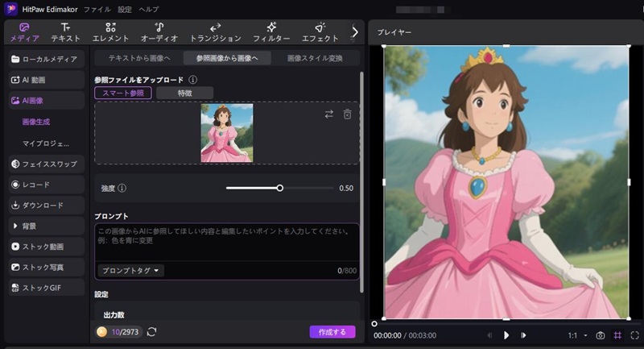Viewport: 644px width, 349px height.
Task: Refresh credits with the circular arrows icon
Action: point(151,332)
